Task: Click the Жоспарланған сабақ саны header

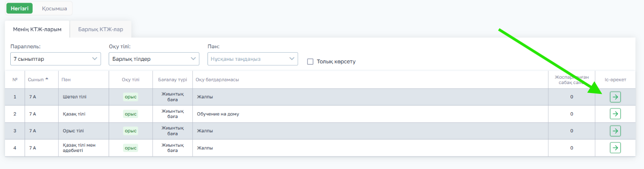Action: (x=572, y=80)
